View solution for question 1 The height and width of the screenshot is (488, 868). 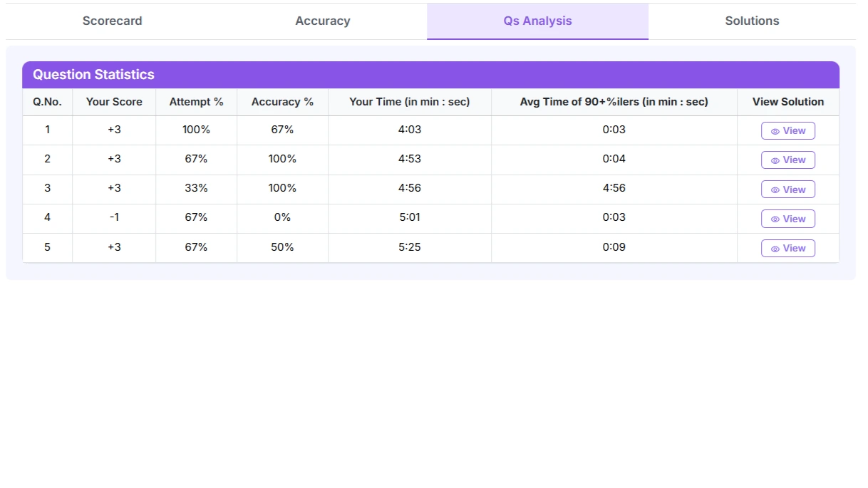coord(787,131)
